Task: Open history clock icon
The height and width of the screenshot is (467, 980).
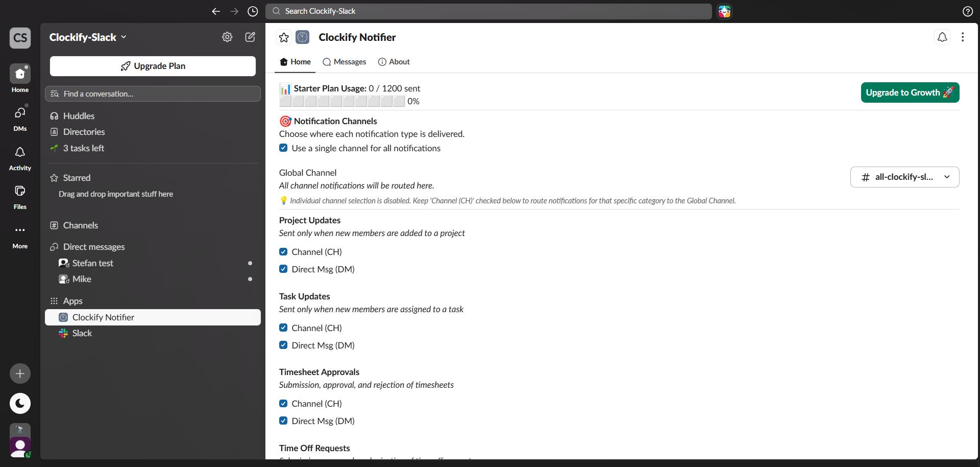Action: (x=253, y=11)
